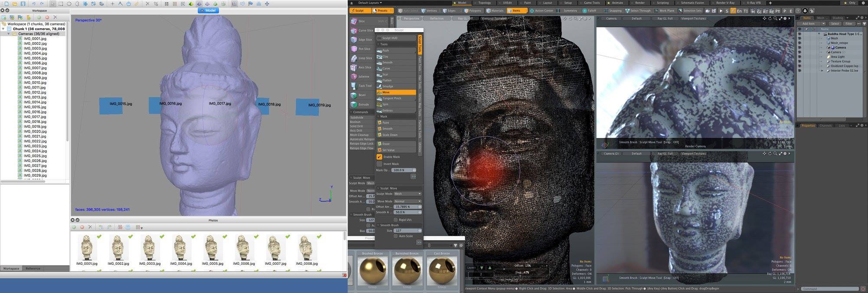Image resolution: width=868 pixels, height=293 pixels.
Task: Open the Render V-Ray layout tab
Action: pos(725,3)
